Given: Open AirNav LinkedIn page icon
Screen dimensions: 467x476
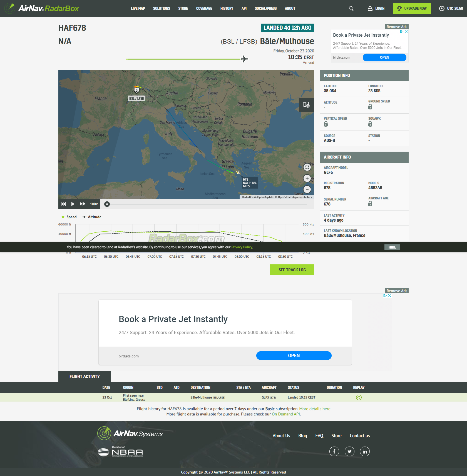Looking at the screenshot, I should click(x=365, y=452).
